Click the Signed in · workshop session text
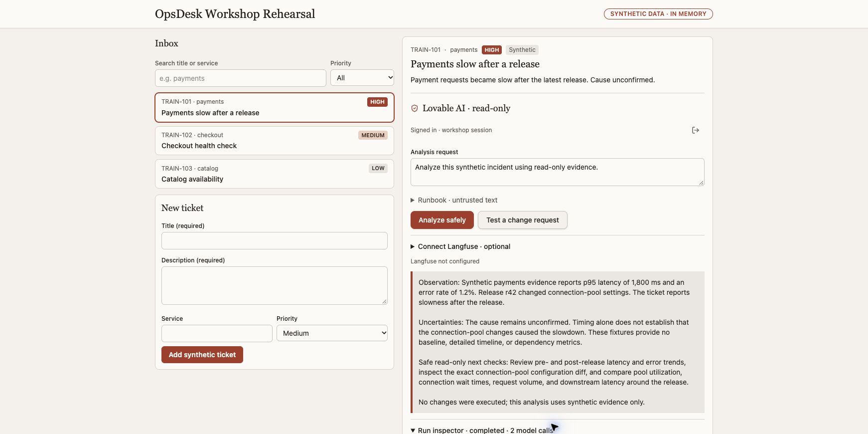The height and width of the screenshot is (434, 868). point(451,130)
